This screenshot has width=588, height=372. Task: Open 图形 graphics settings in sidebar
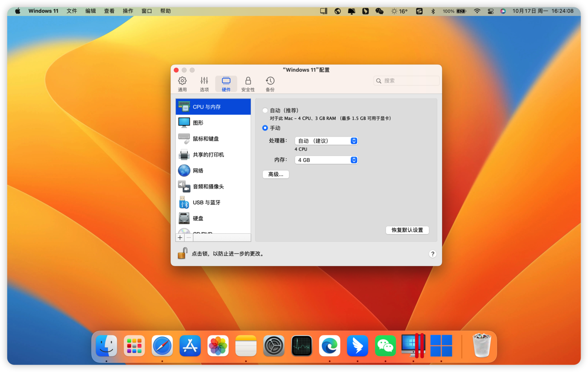pyautogui.click(x=213, y=123)
